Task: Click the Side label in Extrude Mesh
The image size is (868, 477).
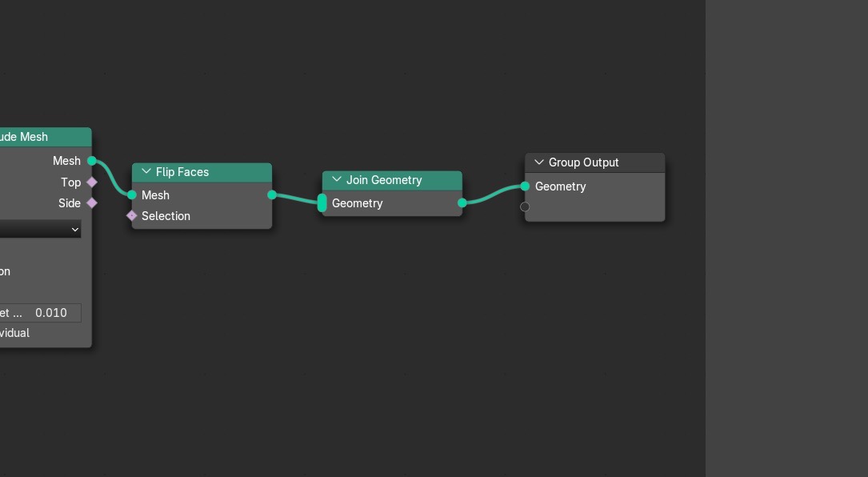Action: tap(70, 203)
